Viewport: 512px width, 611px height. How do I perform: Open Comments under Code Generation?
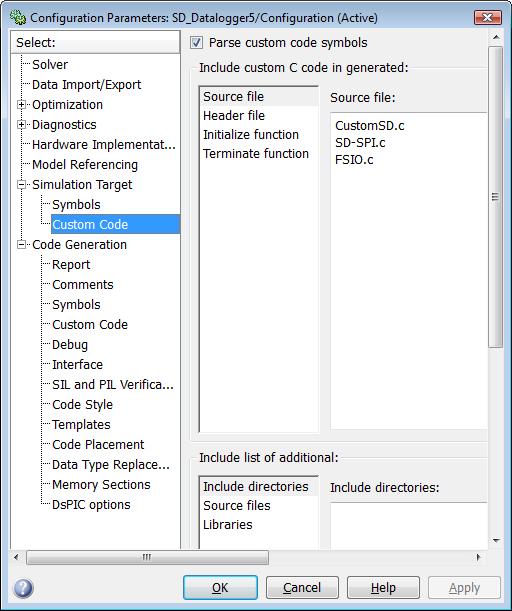pos(83,284)
